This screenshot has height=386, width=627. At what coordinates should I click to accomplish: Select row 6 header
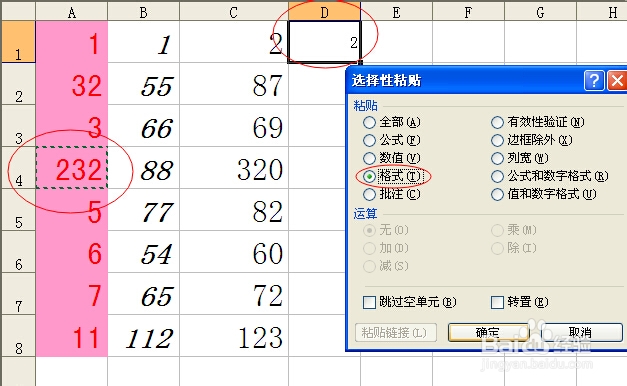18,252
